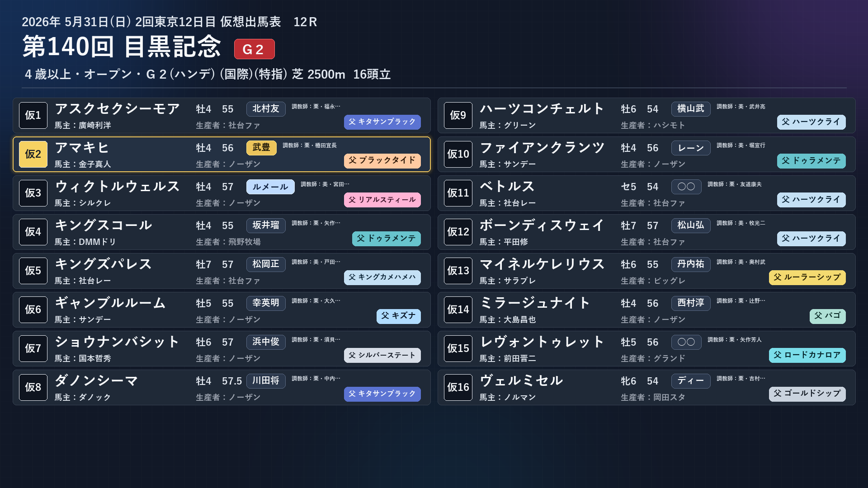Screen dimensions: 868x488
Task: Click race title 第140回 目黒記念
Action: (122, 47)
